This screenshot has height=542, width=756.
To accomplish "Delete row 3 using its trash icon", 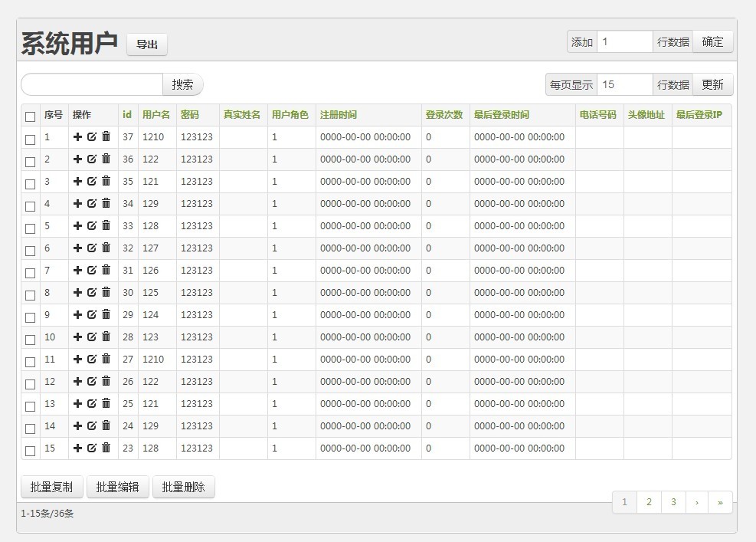I will (106, 182).
